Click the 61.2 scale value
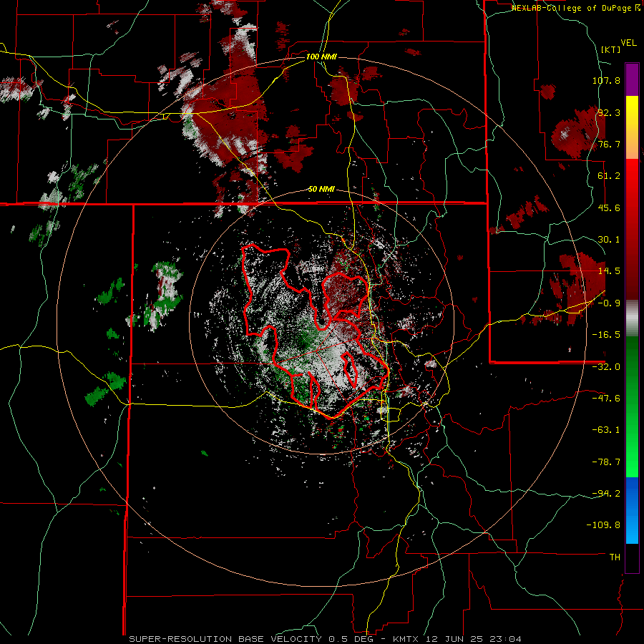 click(x=609, y=176)
